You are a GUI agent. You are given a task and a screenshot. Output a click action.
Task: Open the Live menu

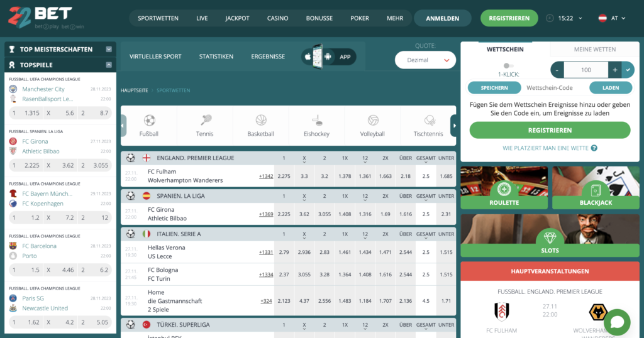pyautogui.click(x=202, y=18)
